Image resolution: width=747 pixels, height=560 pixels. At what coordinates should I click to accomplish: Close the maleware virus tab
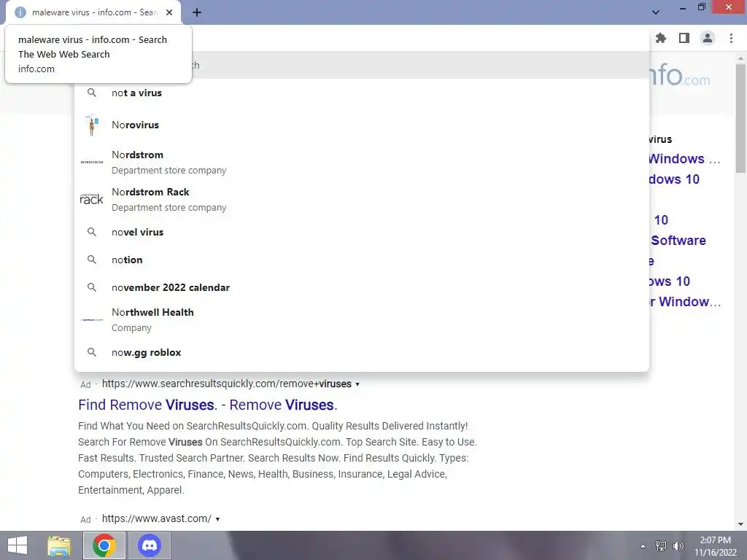169,12
